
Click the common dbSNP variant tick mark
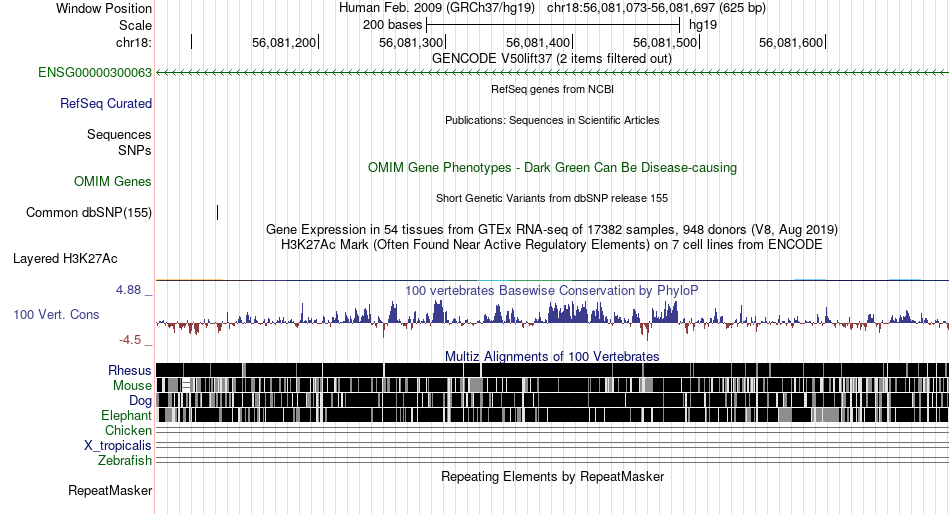coord(218,212)
